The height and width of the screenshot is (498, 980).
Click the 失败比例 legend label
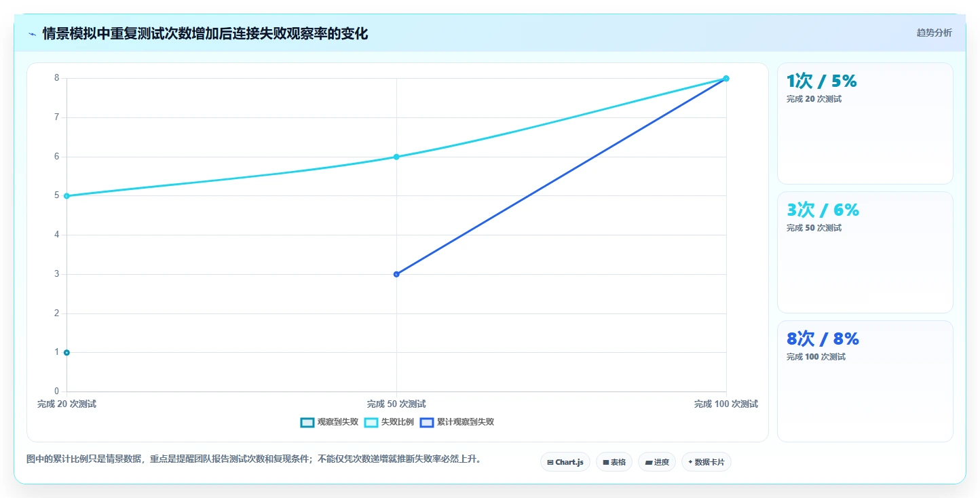point(397,422)
